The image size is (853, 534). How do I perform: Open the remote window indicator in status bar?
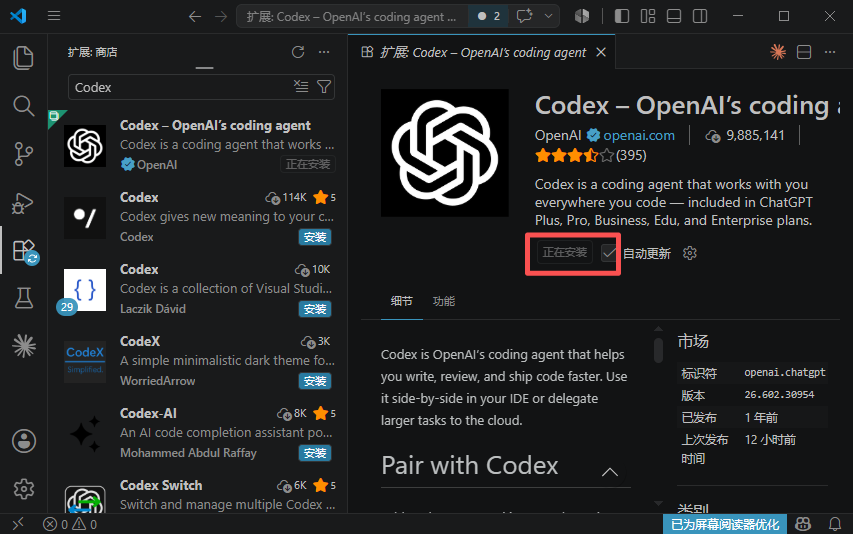pos(18,524)
